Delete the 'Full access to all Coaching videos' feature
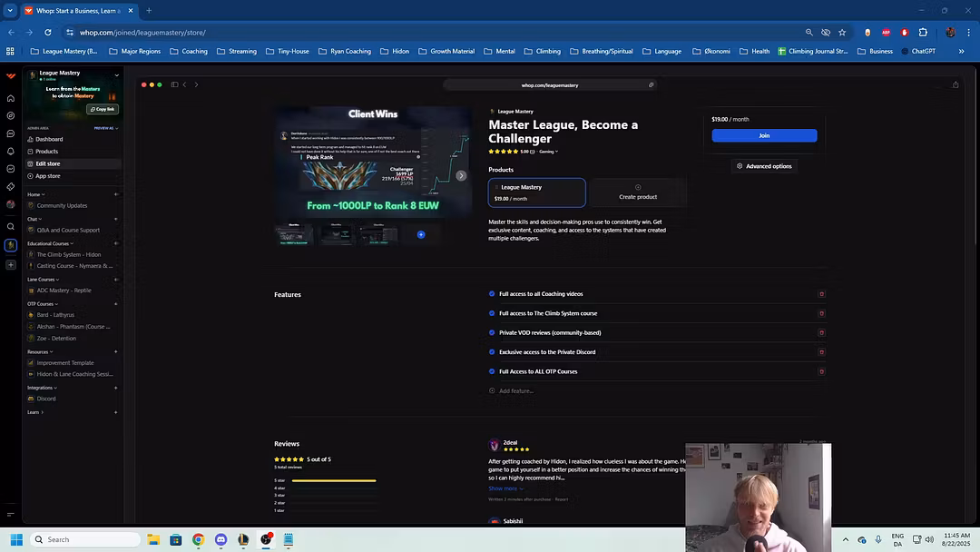The width and height of the screenshot is (980, 552). coord(821,293)
